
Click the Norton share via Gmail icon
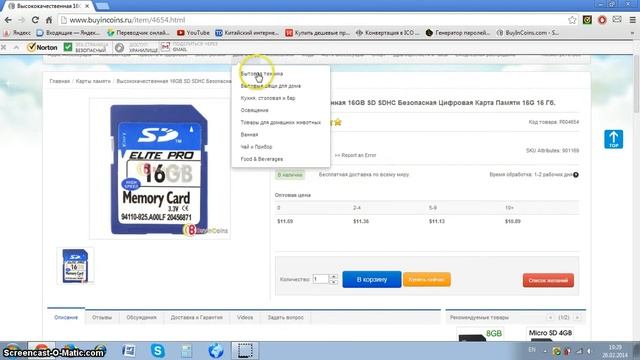[x=165, y=47]
